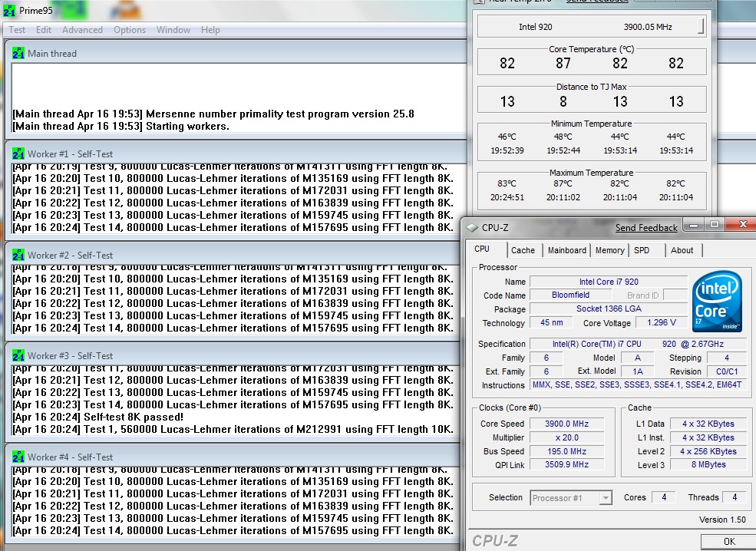Click the Main thread window icon
The height and width of the screenshot is (551, 756).
pos(18,53)
